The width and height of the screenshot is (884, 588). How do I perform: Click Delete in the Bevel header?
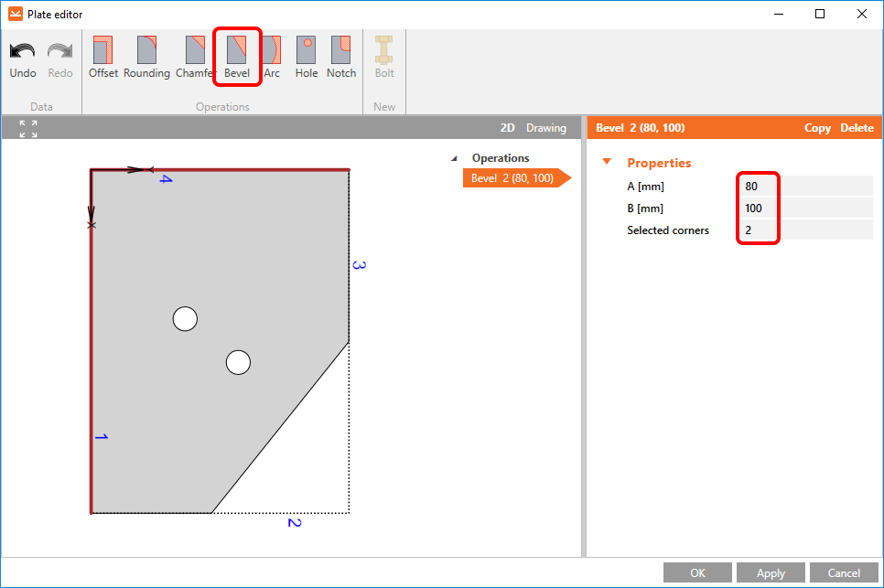pyautogui.click(x=857, y=128)
